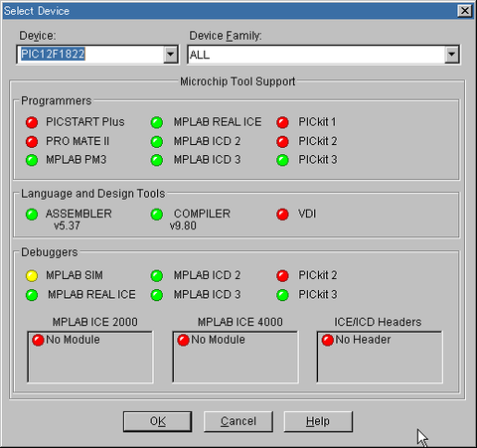Click the Cancel button
The image size is (477, 448).
click(x=238, y=421)
